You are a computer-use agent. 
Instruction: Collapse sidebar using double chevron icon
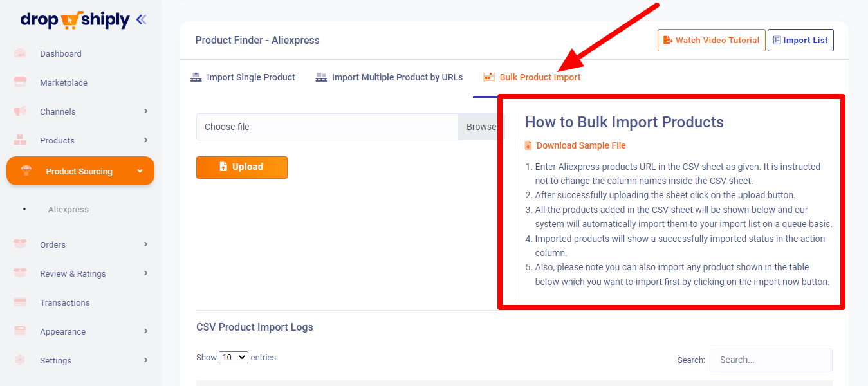click(x=142, y=20)
